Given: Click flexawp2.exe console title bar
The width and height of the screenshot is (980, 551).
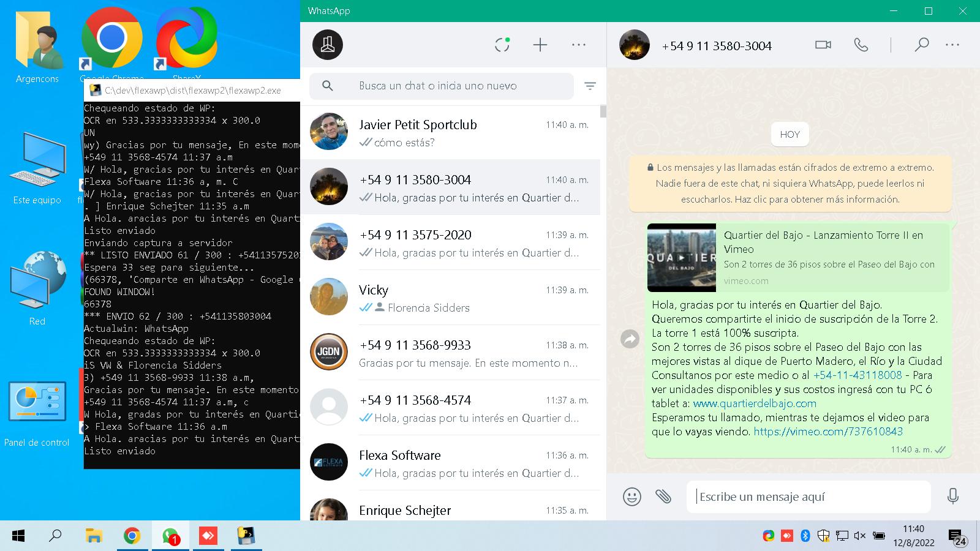Looking at the screenshot, I should (192, 91).
